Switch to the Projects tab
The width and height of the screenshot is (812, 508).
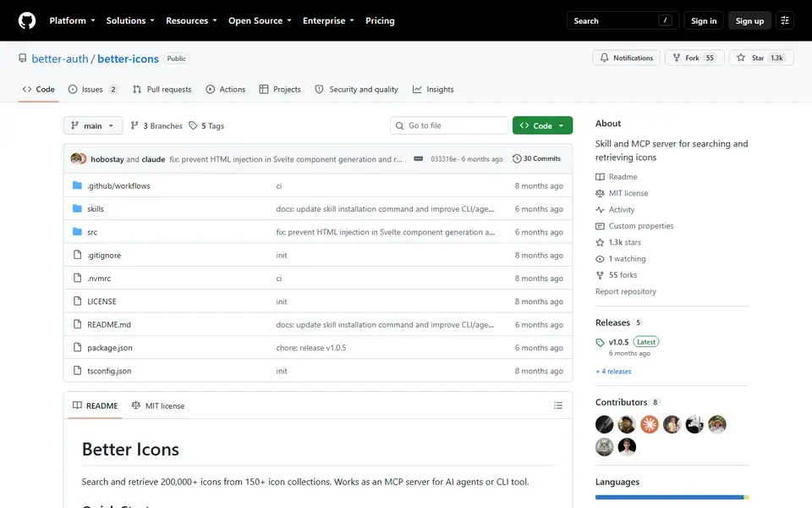coord(280,89)
